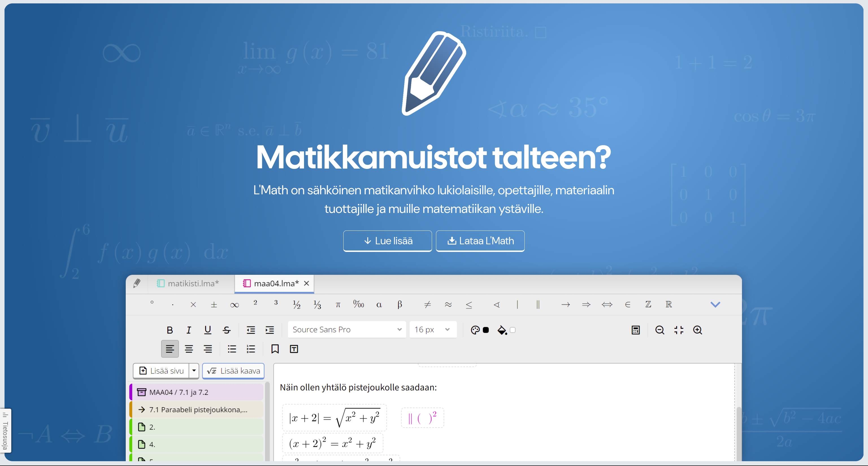
Task: Insert the element-of symbol
Action: tap(628, 305)
